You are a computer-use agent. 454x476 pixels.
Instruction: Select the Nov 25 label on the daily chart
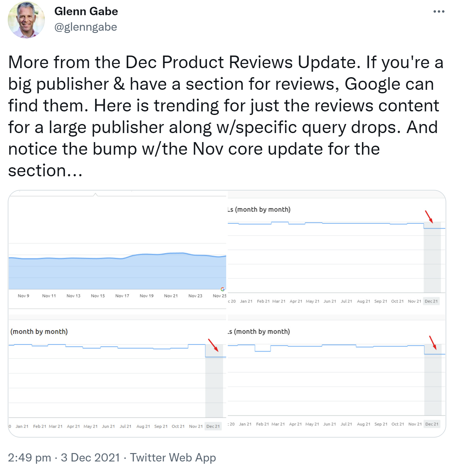219,295
